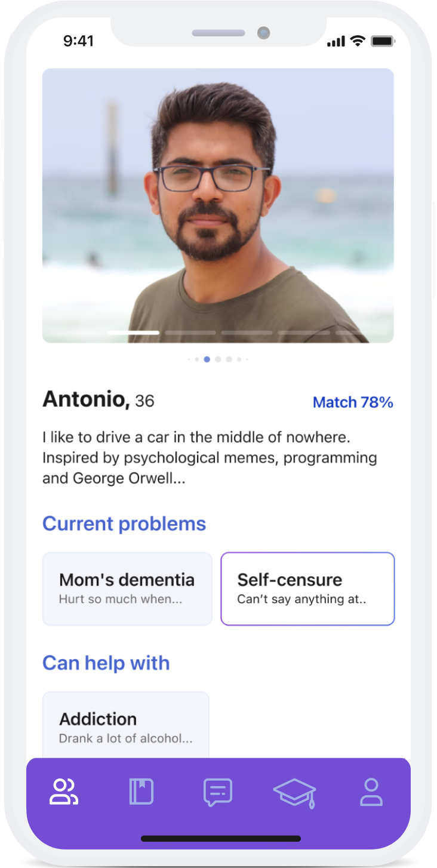The width and height of the screenshot is (437, 868).
Task: Select the active blue pagination dot
Action: click(x=207, y=359)
